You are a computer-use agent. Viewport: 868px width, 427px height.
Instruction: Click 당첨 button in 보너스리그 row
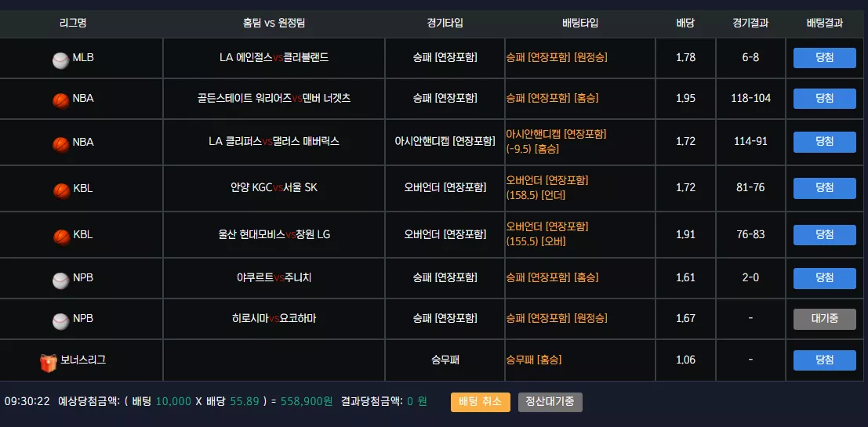click(x=824, y=360)
